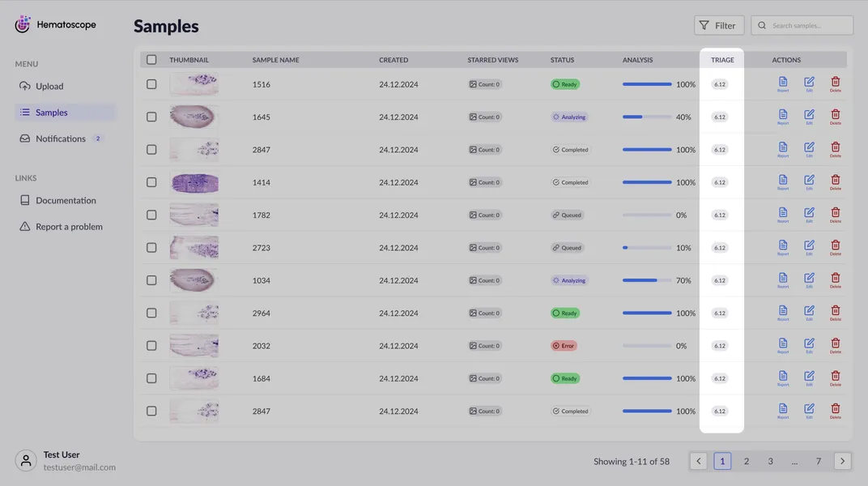Image resolution: width=868 pixels, height=486 pixels.
Task: Go to the next page of samples
Action: 843,461
